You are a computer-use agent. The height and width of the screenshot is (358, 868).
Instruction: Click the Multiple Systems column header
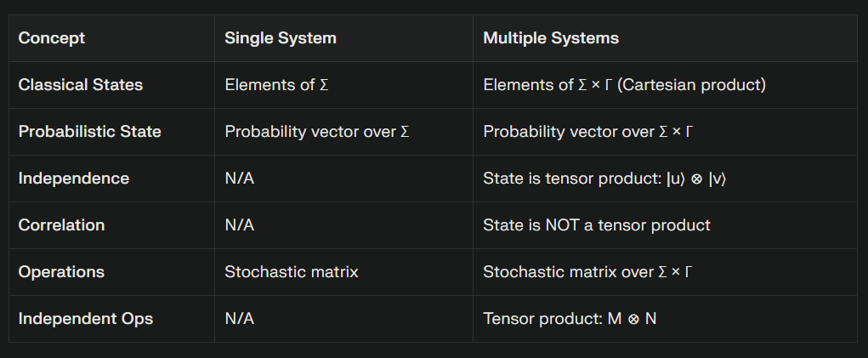(x=551, y=38)
